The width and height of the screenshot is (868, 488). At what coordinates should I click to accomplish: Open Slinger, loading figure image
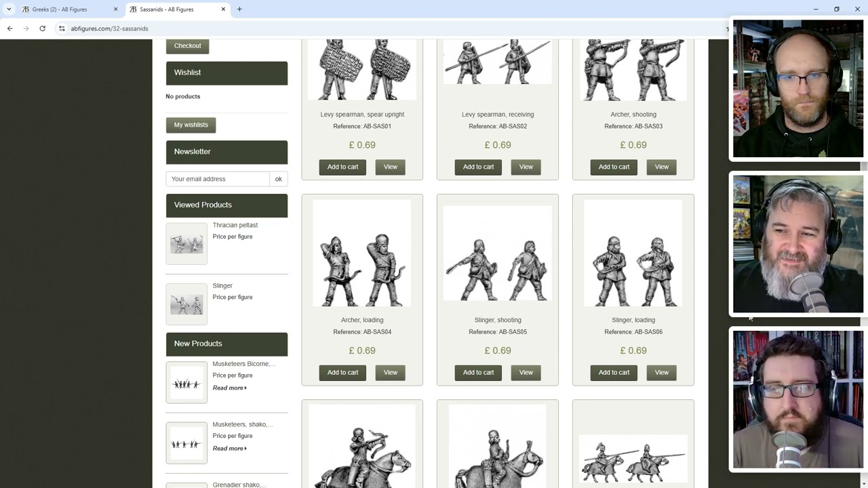(633, 253)
